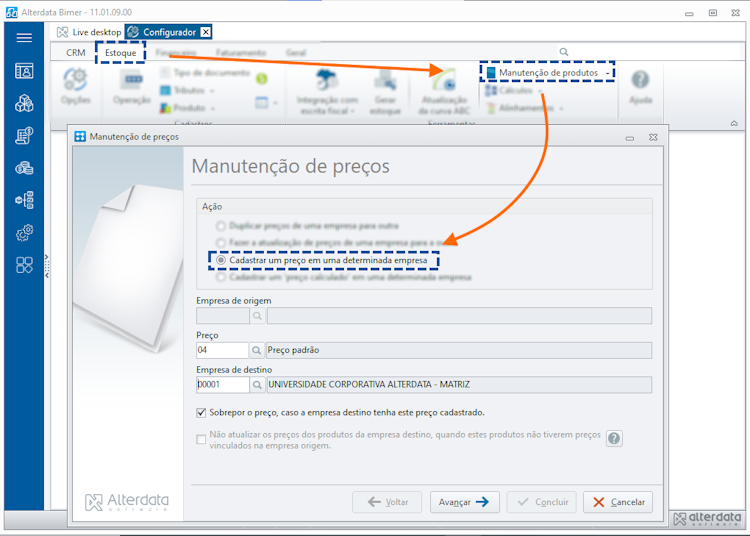Viewport: 750px width, 536px height.
Task: Click the Preço code field showing 04
Action: coord(222,350)
